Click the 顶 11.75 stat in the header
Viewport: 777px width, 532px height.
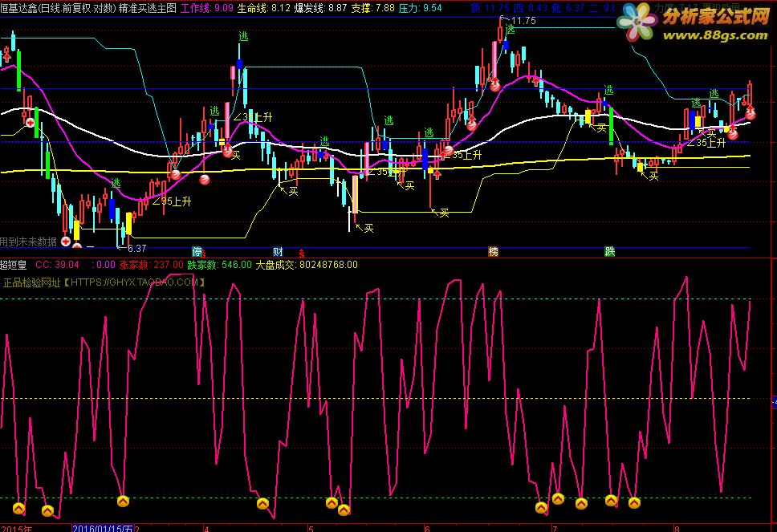coord(490,8)
